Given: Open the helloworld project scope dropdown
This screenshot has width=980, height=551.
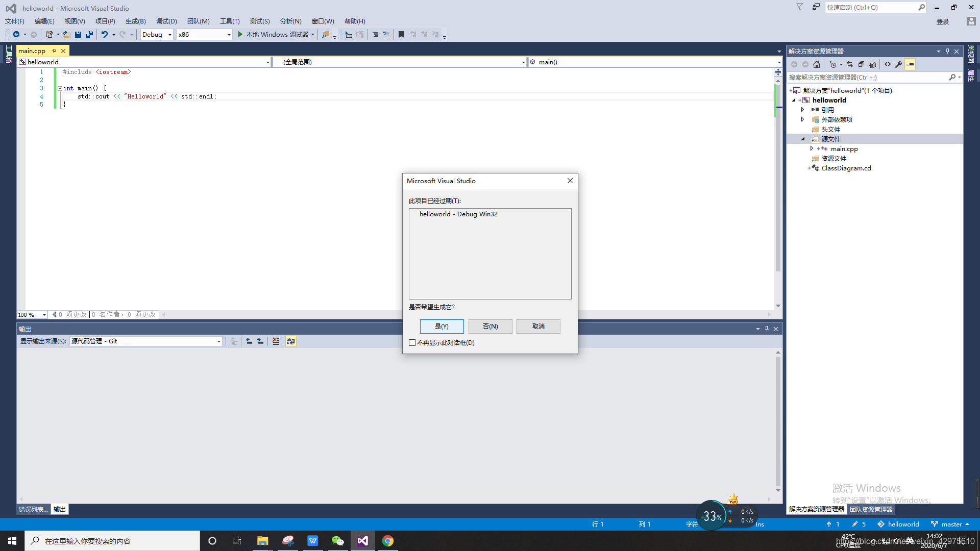Looking at the screenshot, I should point(144,62).
